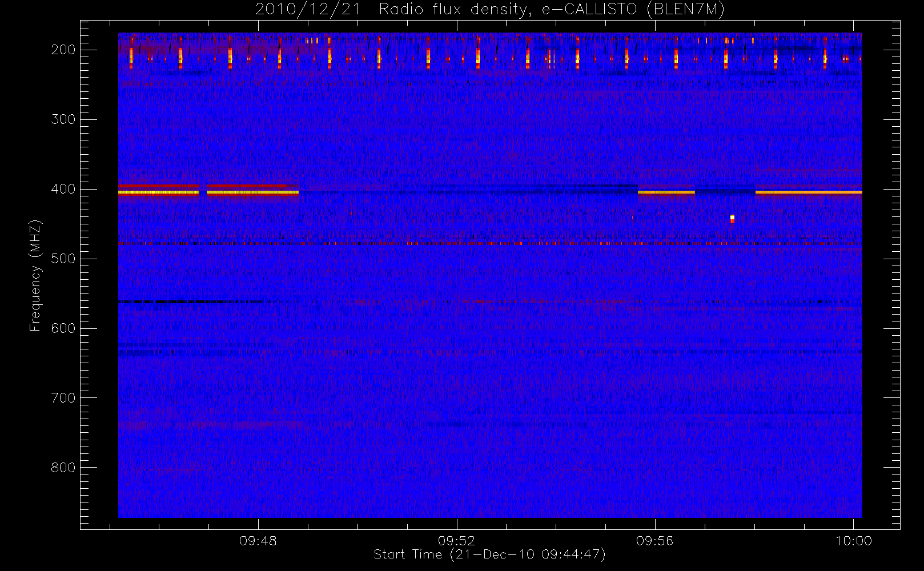The height and width of the screenshot is (571, 924).
Task: Click the isolated bright white-red spot near 450 MHz
Action: tap(732, 218)
